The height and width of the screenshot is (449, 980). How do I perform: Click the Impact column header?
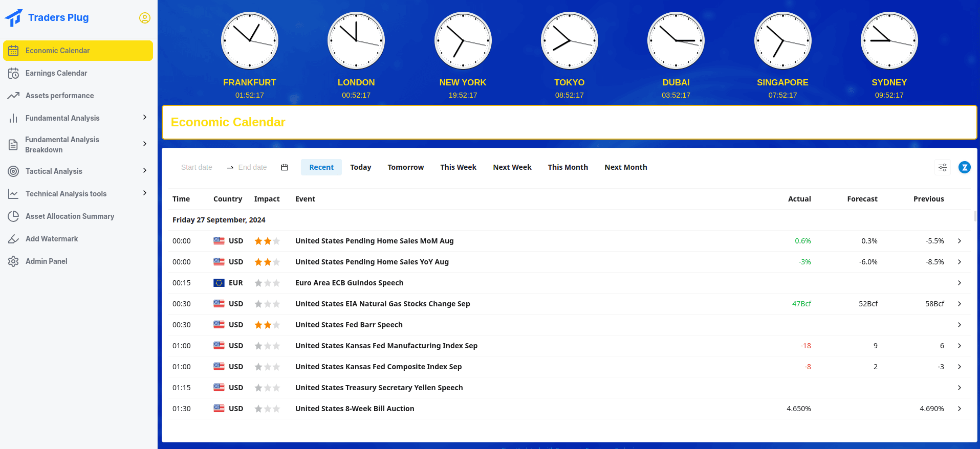(267, 199)
